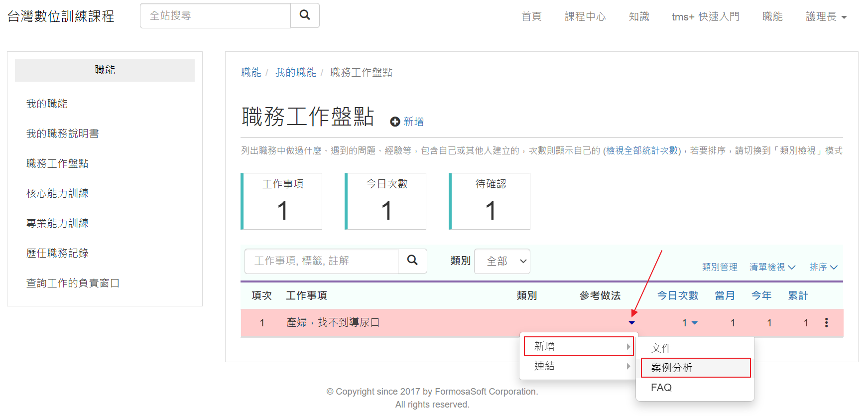The width and height of the screenshot is (868, 418).
Task: Open 歷任職務記錄 in the sidebar
Action: 57,253
